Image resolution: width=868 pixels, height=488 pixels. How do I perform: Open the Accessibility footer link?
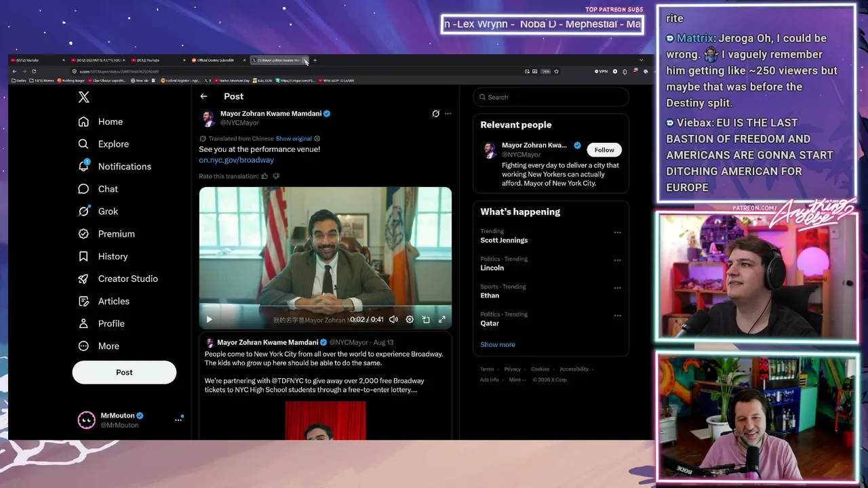574,369
